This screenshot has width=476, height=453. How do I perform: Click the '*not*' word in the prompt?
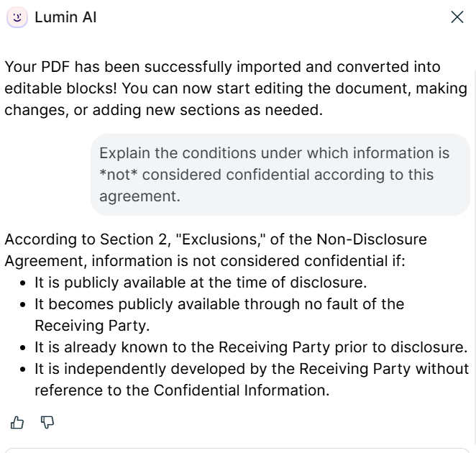116,174
